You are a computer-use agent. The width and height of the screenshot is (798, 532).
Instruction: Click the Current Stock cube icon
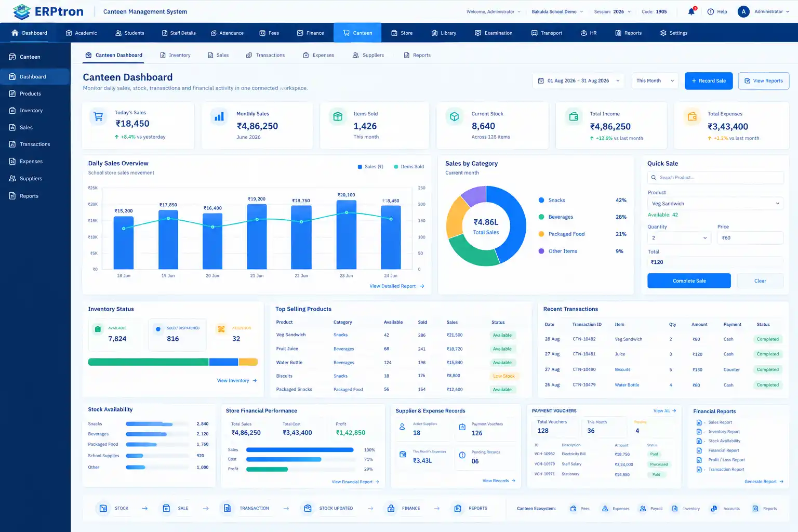point(455,116)
